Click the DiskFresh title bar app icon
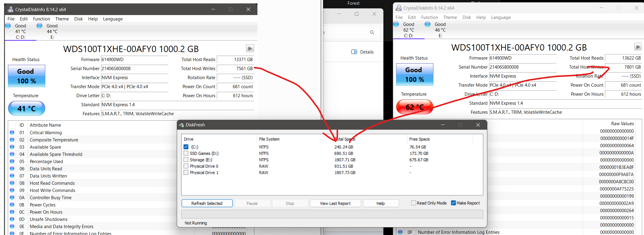This screenshot has height=235, width=644. pos(182,125)
